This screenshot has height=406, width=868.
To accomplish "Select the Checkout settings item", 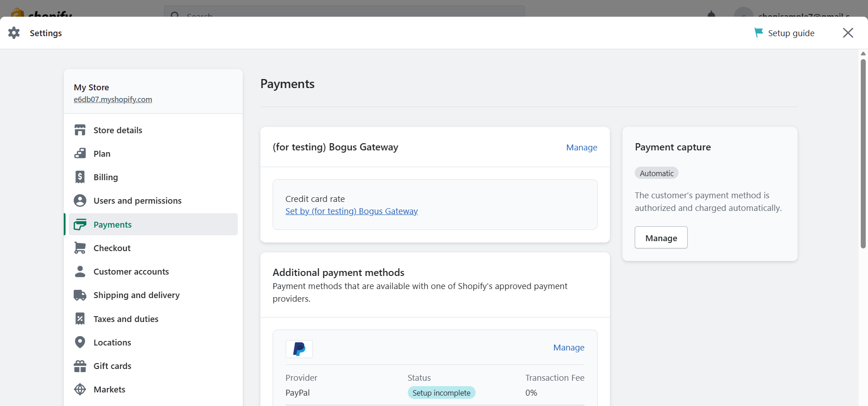I will 153,248.
